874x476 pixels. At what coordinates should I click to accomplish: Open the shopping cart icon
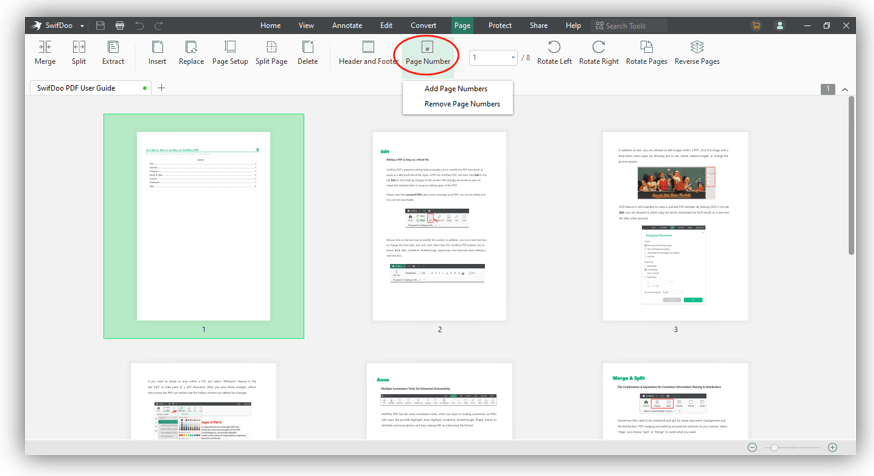[x=756, y=26]
